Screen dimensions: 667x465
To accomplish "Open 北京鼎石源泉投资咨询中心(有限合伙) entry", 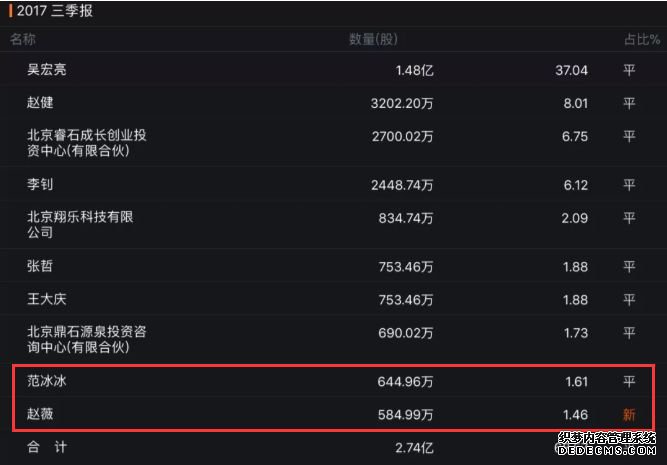I will point(93,338).
